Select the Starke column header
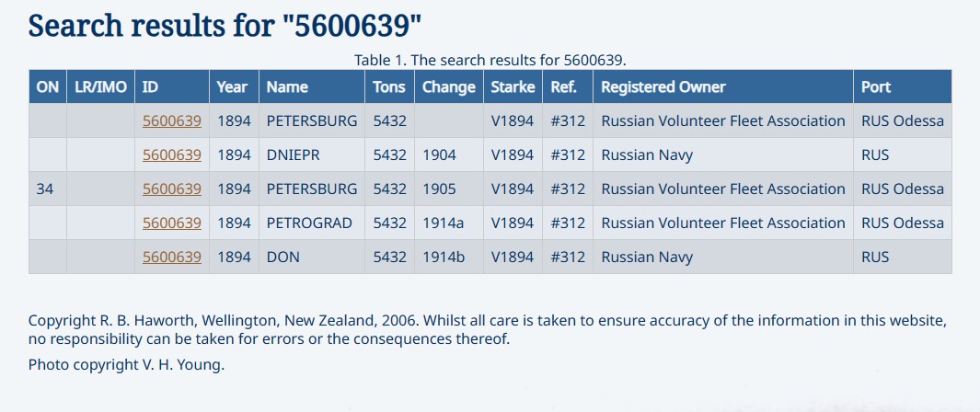980x412 pixels. 513,87
